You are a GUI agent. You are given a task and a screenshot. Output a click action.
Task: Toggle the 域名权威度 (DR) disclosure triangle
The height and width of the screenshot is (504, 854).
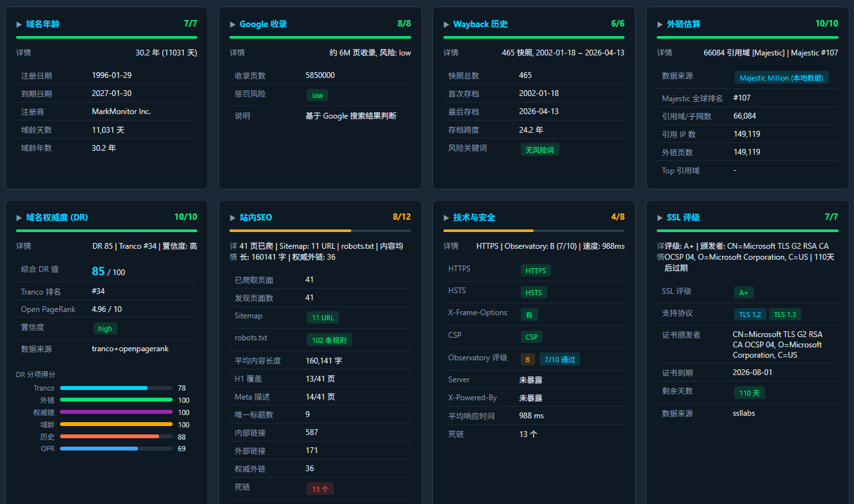pyautogui.click(x=19, y=218)
